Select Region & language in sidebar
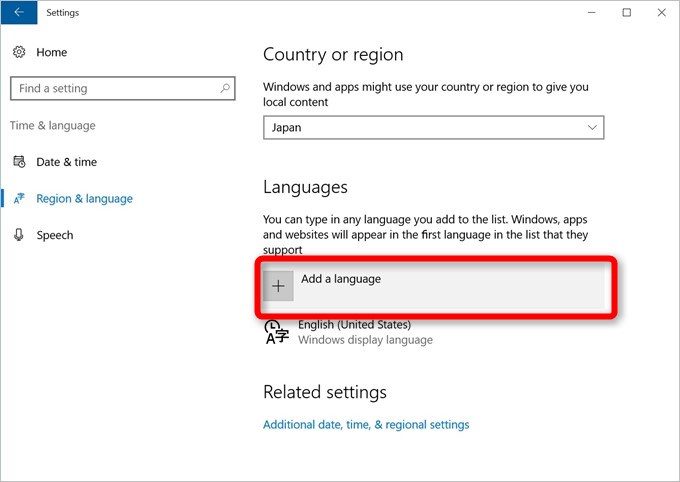Viewport: 680px width, 482px height. pyautogui.click(x=84, y=199)
